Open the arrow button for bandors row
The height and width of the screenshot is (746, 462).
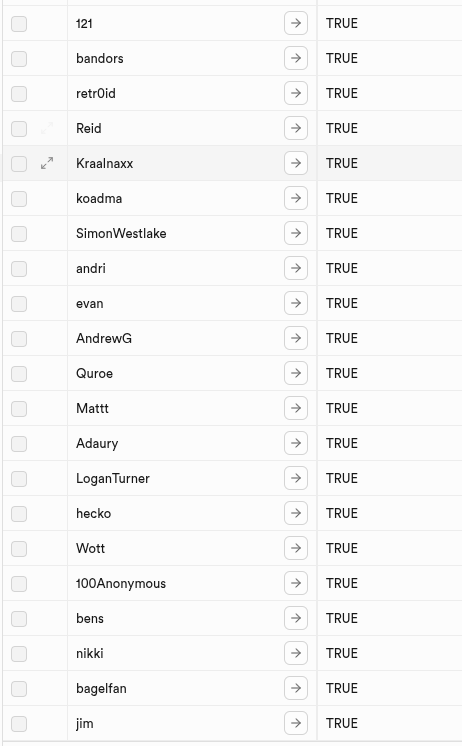pos(295,58)
